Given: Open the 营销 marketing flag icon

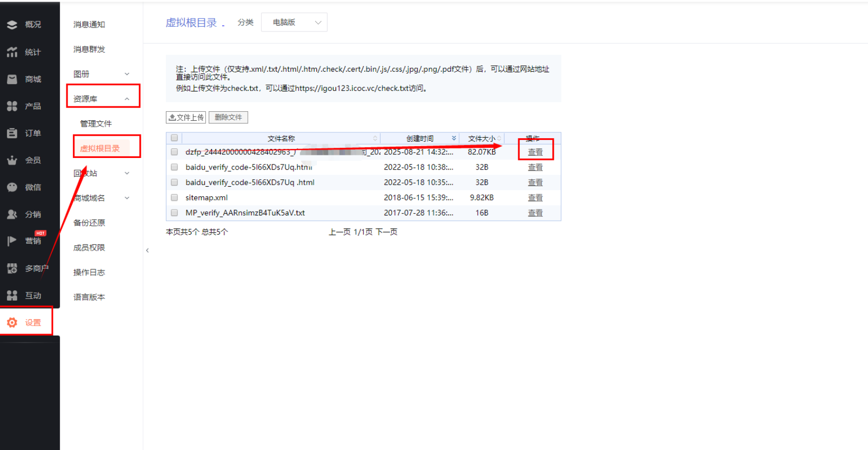Looking at the screenshot, I should (12, 241).
